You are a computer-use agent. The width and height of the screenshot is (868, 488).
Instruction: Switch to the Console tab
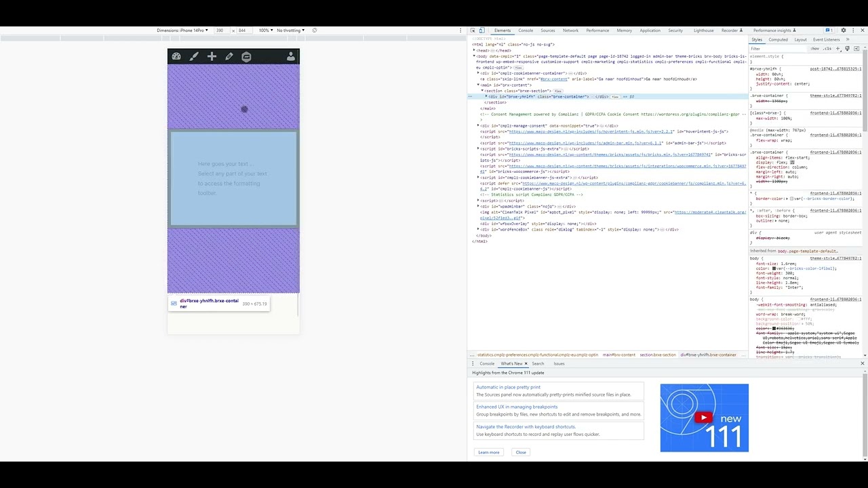pyautogui.click(x=526, y=30)
